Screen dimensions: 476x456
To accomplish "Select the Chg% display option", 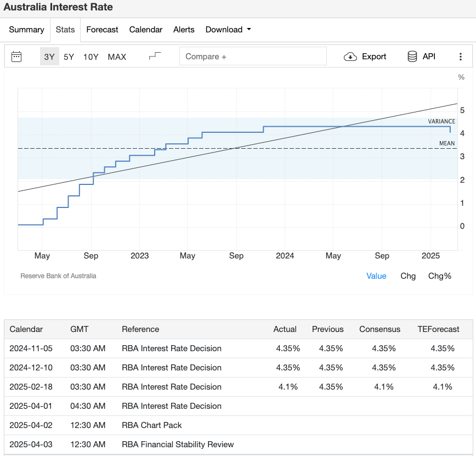I will pos(440,276).
